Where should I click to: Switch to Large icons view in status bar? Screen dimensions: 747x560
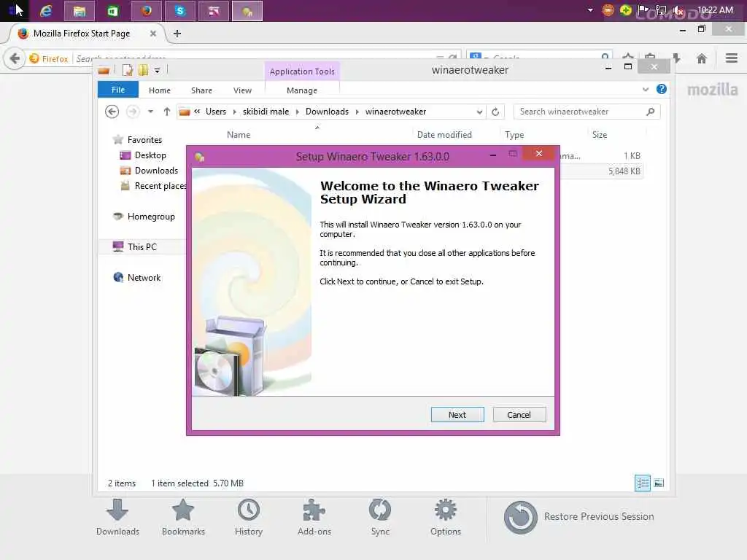pos(659,483)
